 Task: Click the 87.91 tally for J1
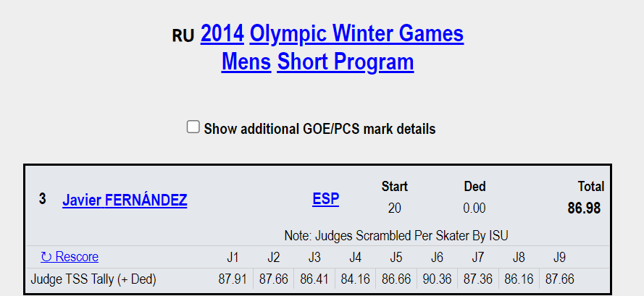pyautogui.click(x=233, y=279)
